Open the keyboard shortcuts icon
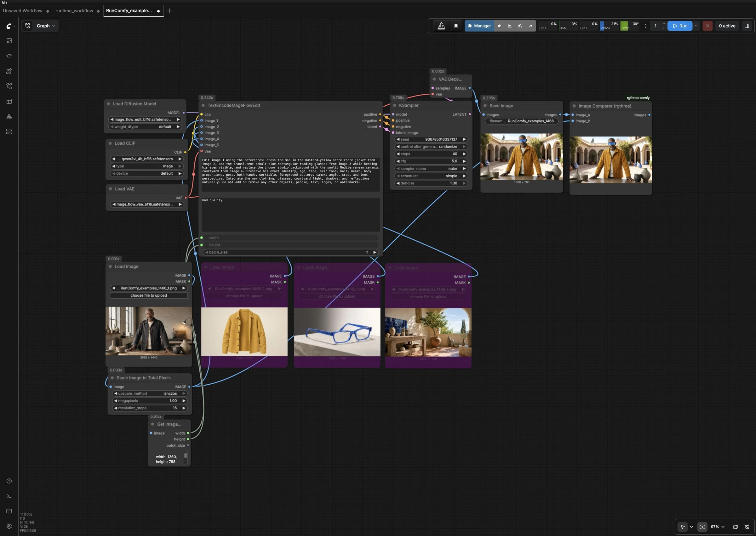This screenshot has height=536, width=756. point(9,511)
